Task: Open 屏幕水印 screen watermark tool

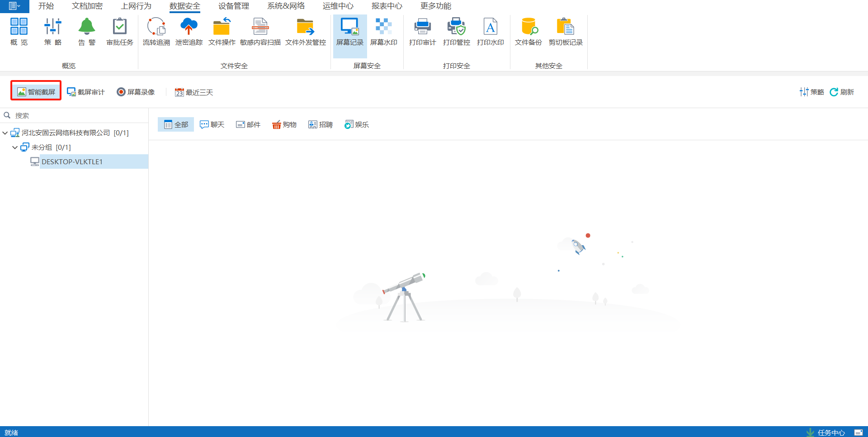Action: [384, 32]
